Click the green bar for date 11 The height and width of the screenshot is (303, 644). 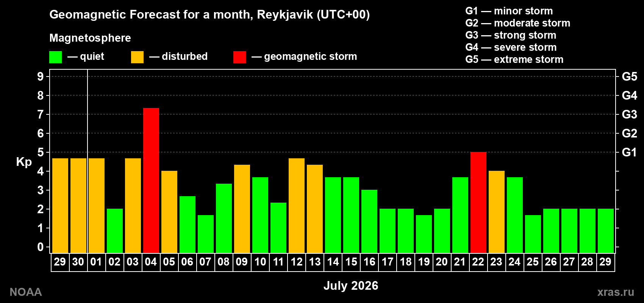click(278, 228)
